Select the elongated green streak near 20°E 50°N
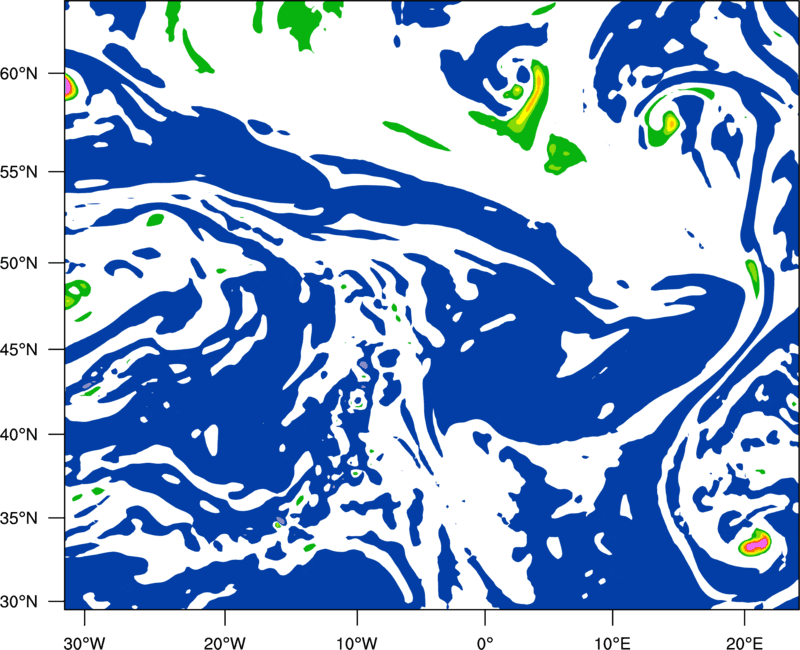Viewport: 800px width, 650px height. [x=753, y=278]
